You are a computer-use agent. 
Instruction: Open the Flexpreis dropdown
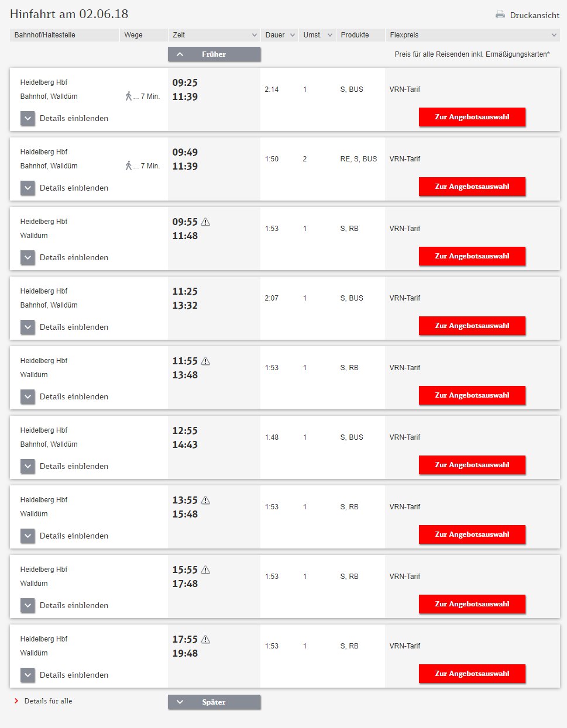coord(472,35)
